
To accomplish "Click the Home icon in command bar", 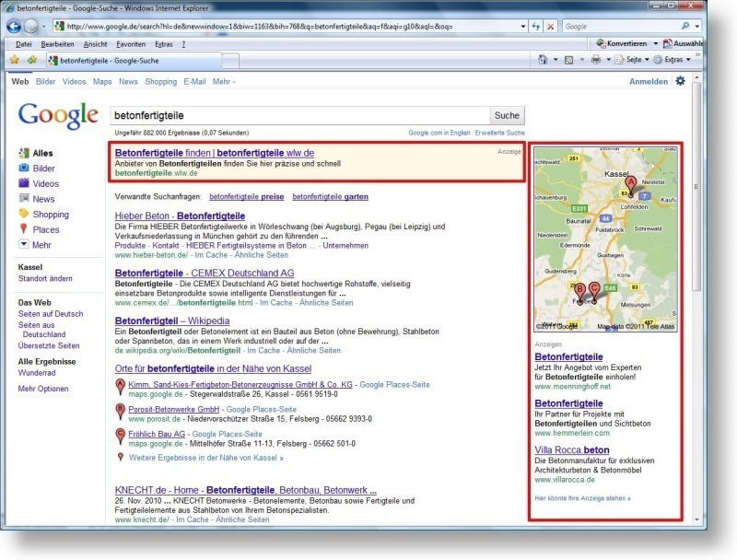I will coord(543,60).
